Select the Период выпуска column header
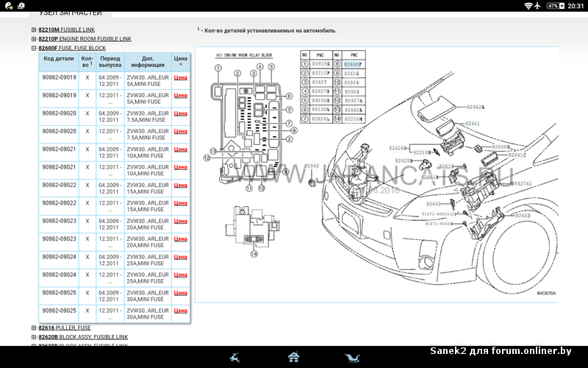The height and width of the screenshot is (368, 588). [110, 62]
